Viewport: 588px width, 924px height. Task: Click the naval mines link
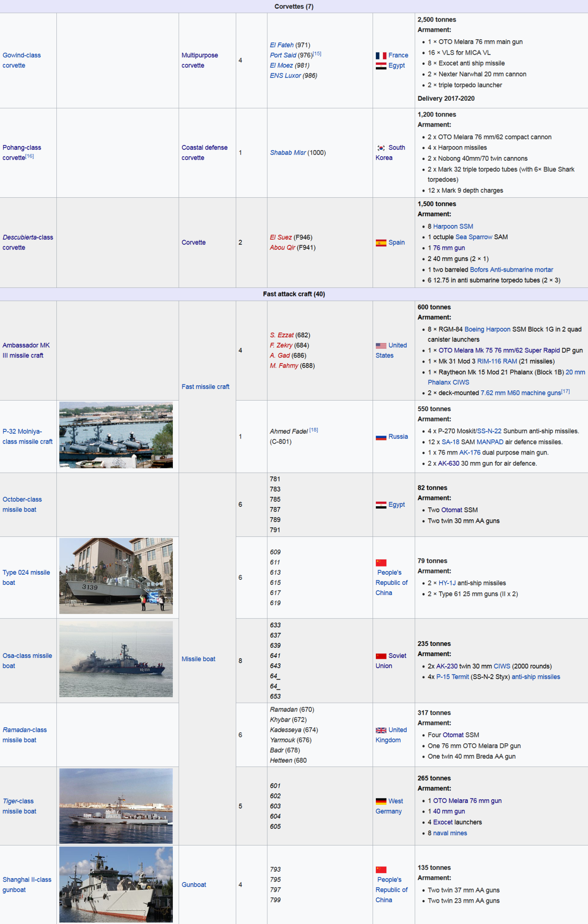pos(450,833)
